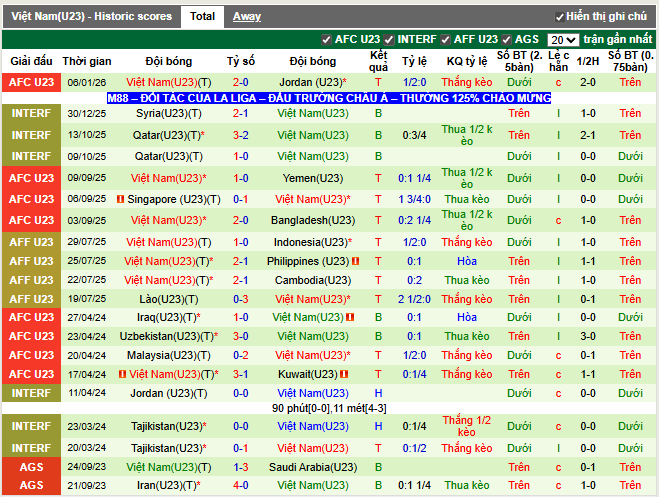Click the 1-3 score versus Saudi Arabia
The image size is (659, 497).
pos(241,467)
